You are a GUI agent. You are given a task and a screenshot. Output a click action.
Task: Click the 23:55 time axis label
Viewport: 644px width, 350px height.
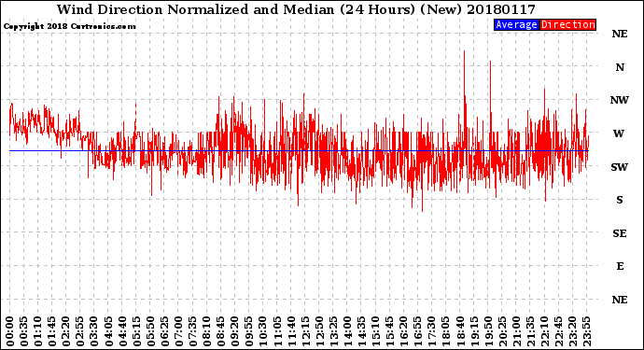point(586,331)
